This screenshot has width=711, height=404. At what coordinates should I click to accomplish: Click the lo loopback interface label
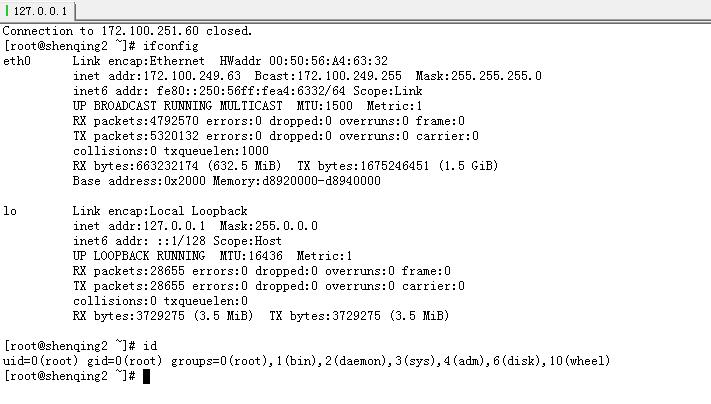tap(10, 211)
